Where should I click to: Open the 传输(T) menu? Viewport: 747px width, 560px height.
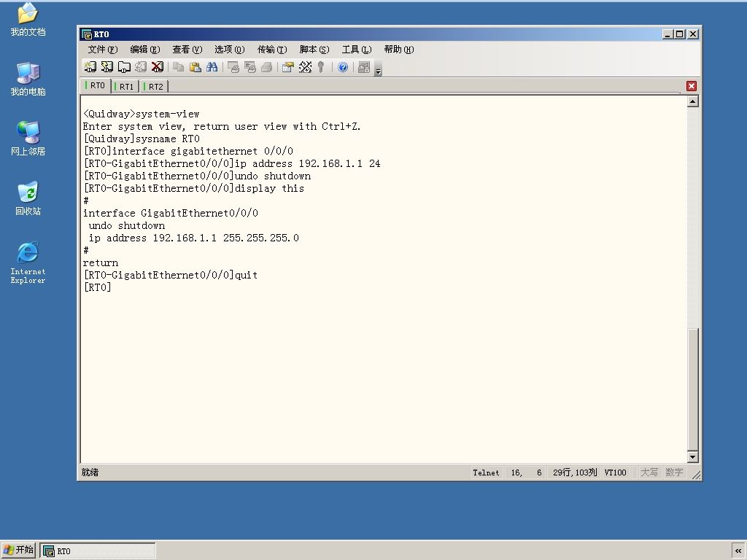(272, 50)
